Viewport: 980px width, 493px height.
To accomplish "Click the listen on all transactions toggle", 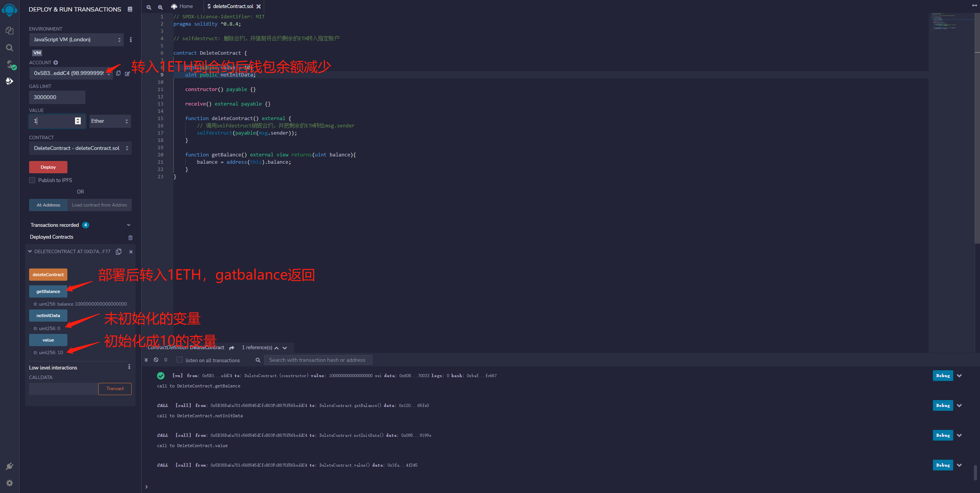I will point(178,360).
